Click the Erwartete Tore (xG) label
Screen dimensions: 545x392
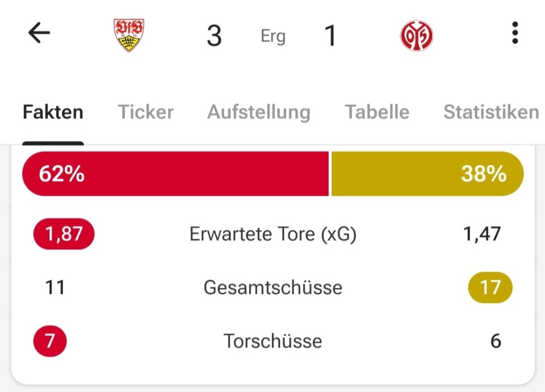[x=272, y=234]
